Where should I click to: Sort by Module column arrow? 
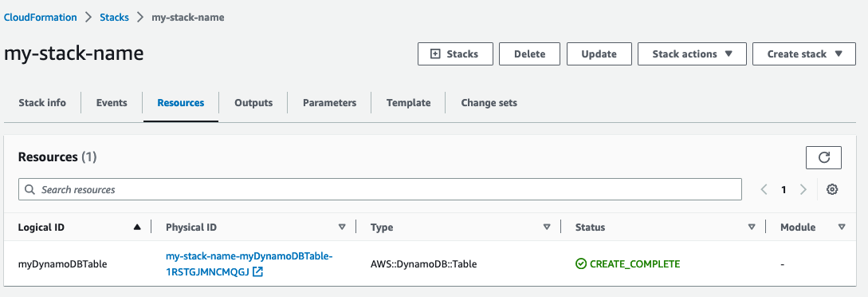842,228
